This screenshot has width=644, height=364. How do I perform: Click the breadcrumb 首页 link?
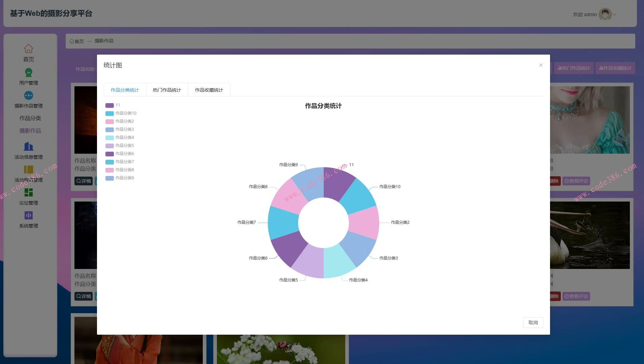[x=79, y=41]
